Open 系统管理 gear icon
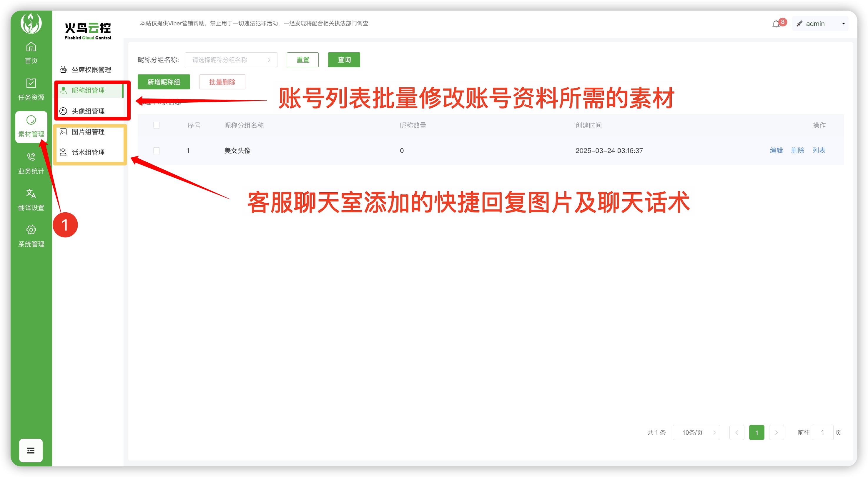Screen dimensions: 868x477 click(x=31, y=230)
